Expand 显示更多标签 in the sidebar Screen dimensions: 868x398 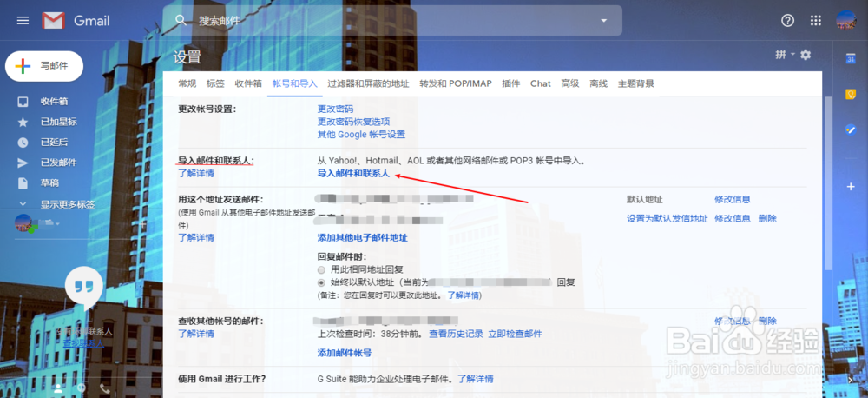click(67, 204)
